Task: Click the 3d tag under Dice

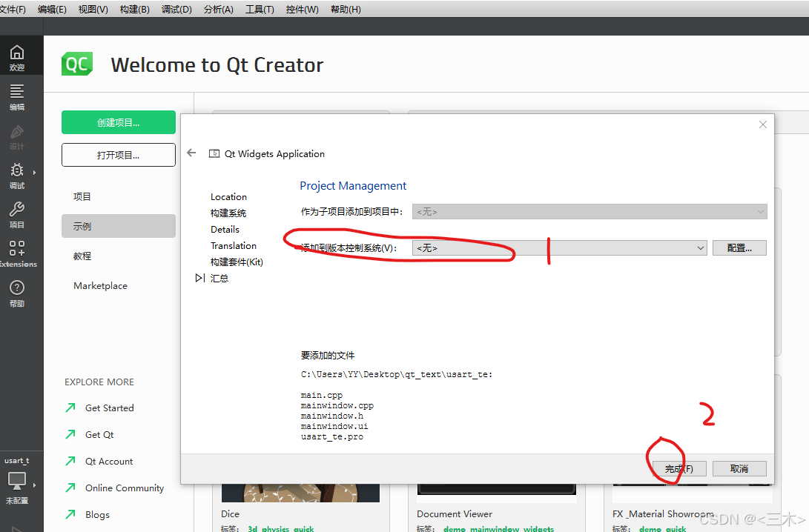Action: [252, 529]
